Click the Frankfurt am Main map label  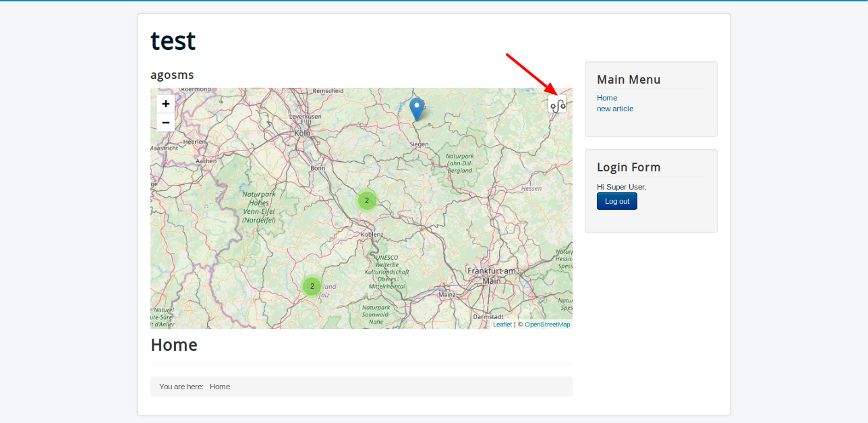(x=492, y=275)
